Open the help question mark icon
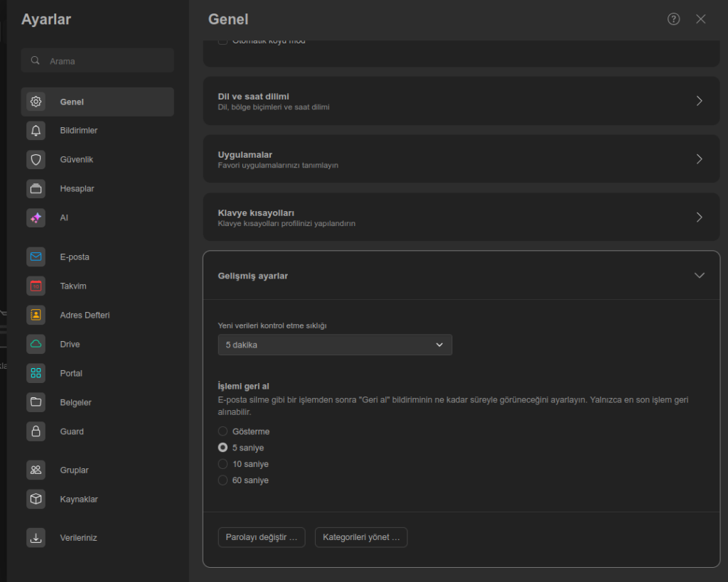The height and width of the screenshot is (582, 728). pyautogui.click(x=673, y=19)
